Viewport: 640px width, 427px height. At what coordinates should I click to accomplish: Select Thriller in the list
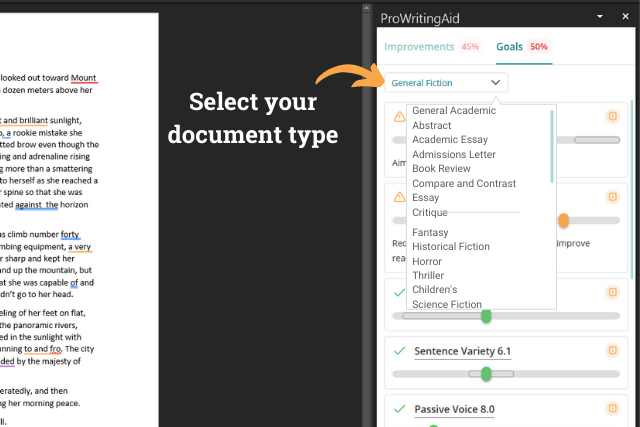(x=428, y=276)
